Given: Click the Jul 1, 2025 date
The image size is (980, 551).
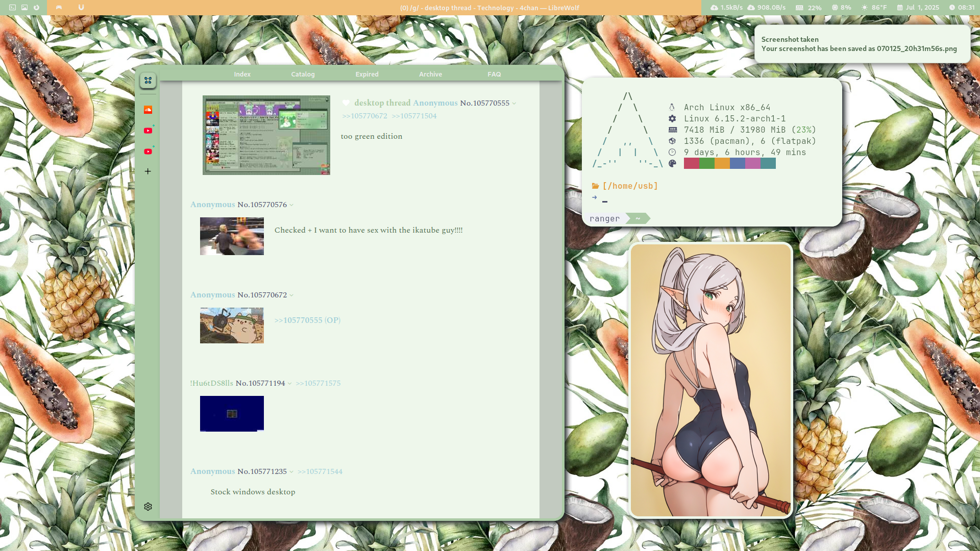Looking at the screenshot, I should pos(922,8).
